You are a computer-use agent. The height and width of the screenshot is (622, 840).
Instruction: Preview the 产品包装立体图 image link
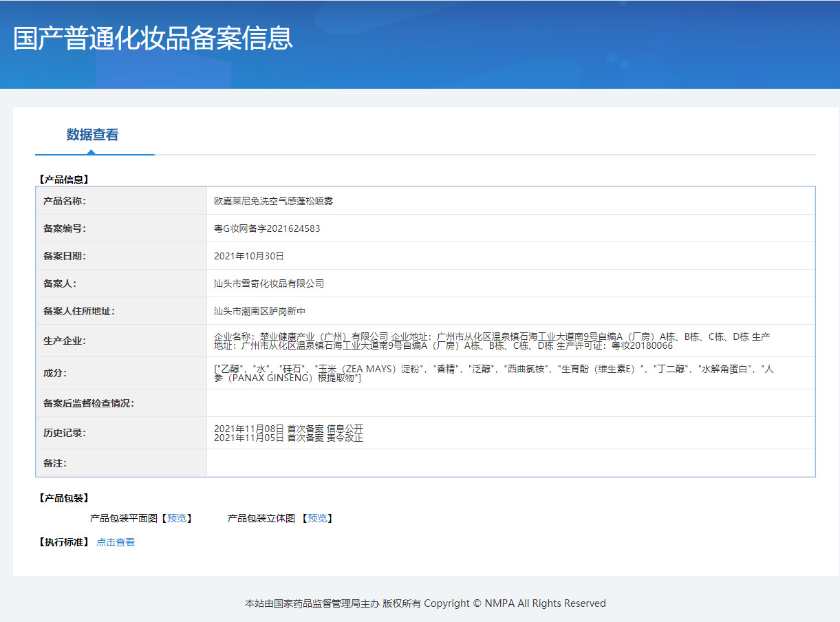point(317,518)
